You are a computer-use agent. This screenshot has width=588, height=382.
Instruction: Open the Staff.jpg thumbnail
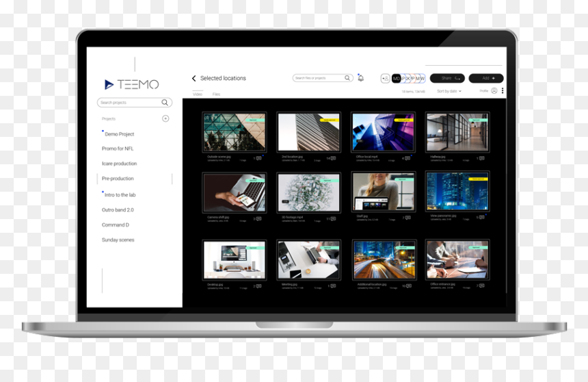[x=384, y=192]
